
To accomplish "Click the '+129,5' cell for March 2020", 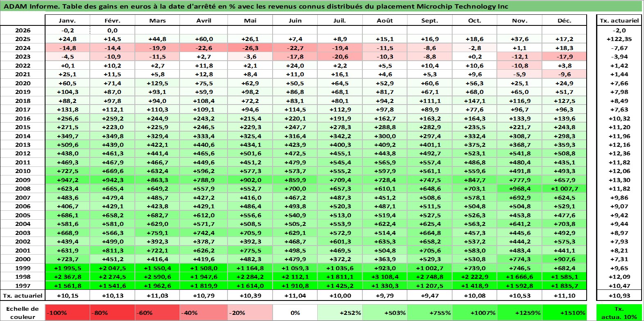I will [x=157, y=83].
